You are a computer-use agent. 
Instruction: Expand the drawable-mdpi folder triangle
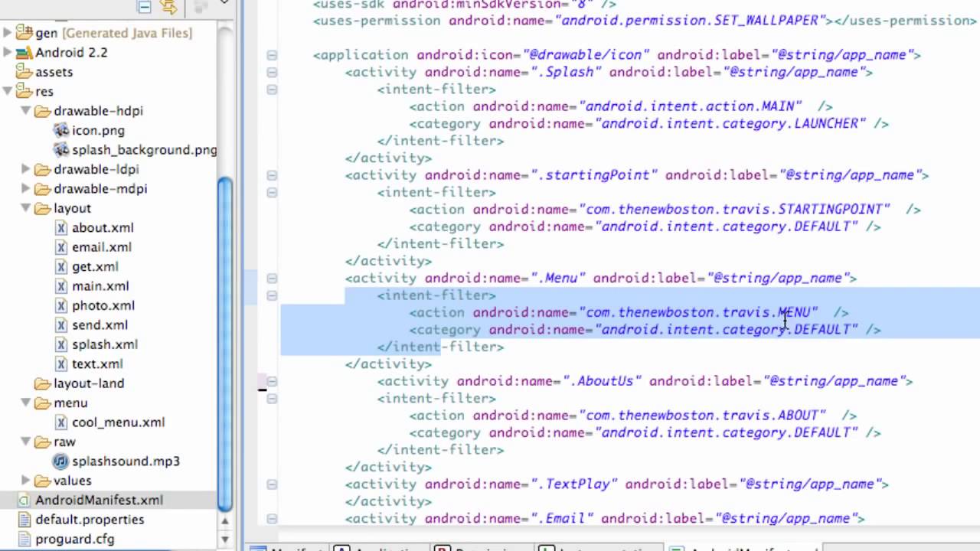coord(26,188)
